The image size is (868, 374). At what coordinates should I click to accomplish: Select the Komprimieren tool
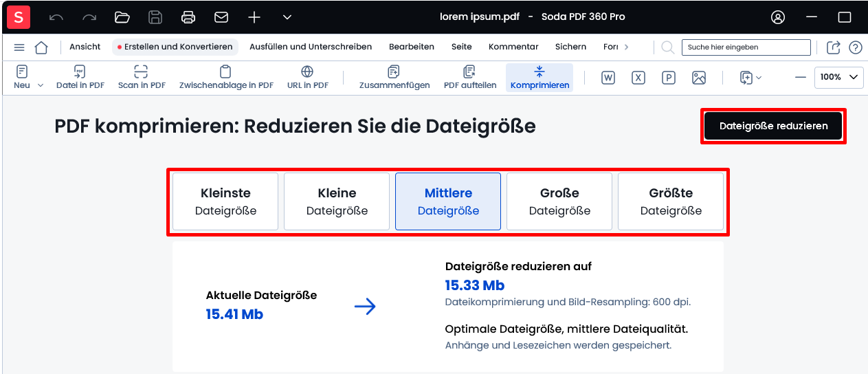539,78
